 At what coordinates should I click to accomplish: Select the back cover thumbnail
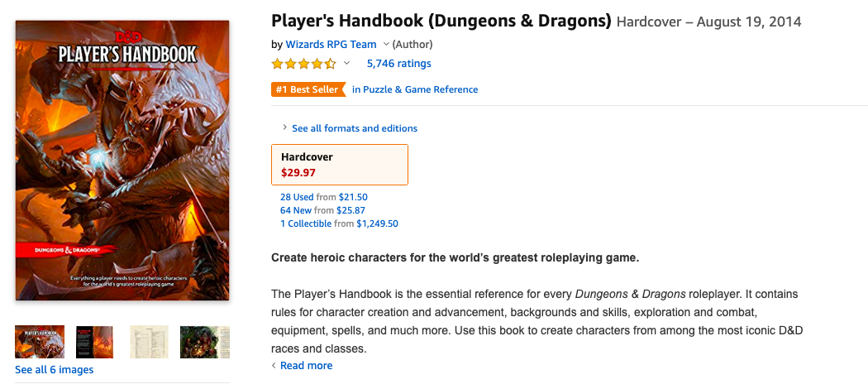click(94, 342)
